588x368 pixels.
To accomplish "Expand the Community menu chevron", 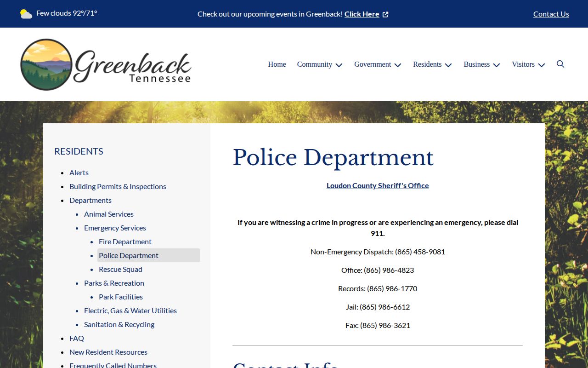I will click(x=339, y=65).
